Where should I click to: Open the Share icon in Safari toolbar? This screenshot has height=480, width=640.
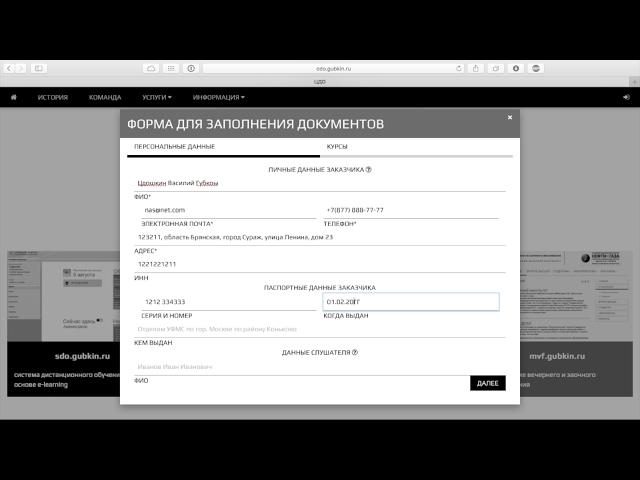click(476, 68)
